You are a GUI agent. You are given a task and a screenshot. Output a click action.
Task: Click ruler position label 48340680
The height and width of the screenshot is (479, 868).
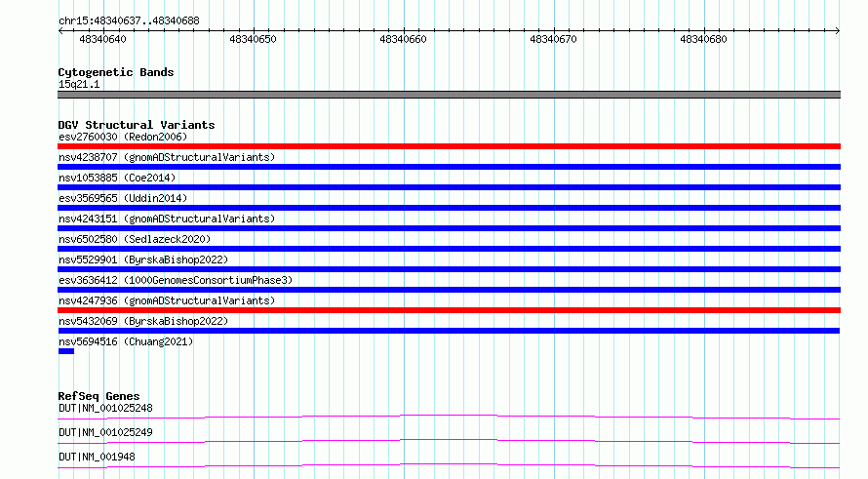point(703,39)
